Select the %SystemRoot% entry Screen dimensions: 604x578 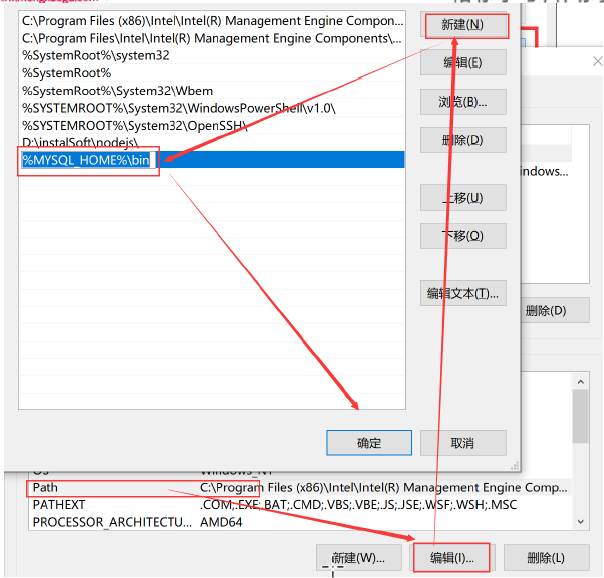click(212, 73)
